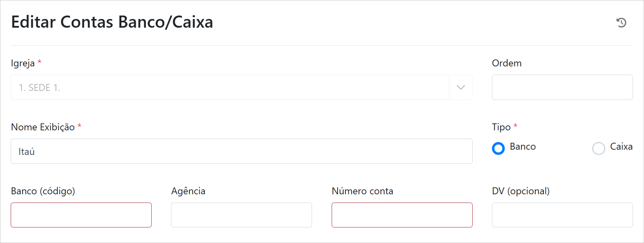Click the Editar Contas Banco/Caixa heading
644x243 pixels.
(112, 22)
